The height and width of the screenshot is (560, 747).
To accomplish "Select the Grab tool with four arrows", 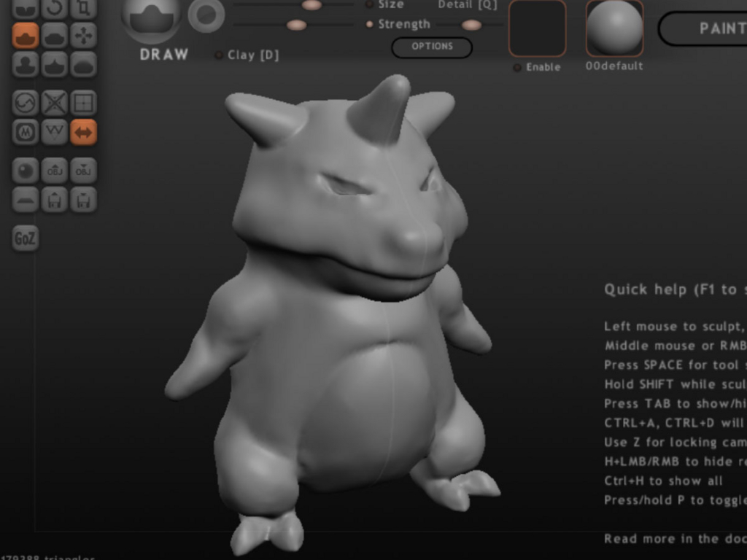I will 83,35.
